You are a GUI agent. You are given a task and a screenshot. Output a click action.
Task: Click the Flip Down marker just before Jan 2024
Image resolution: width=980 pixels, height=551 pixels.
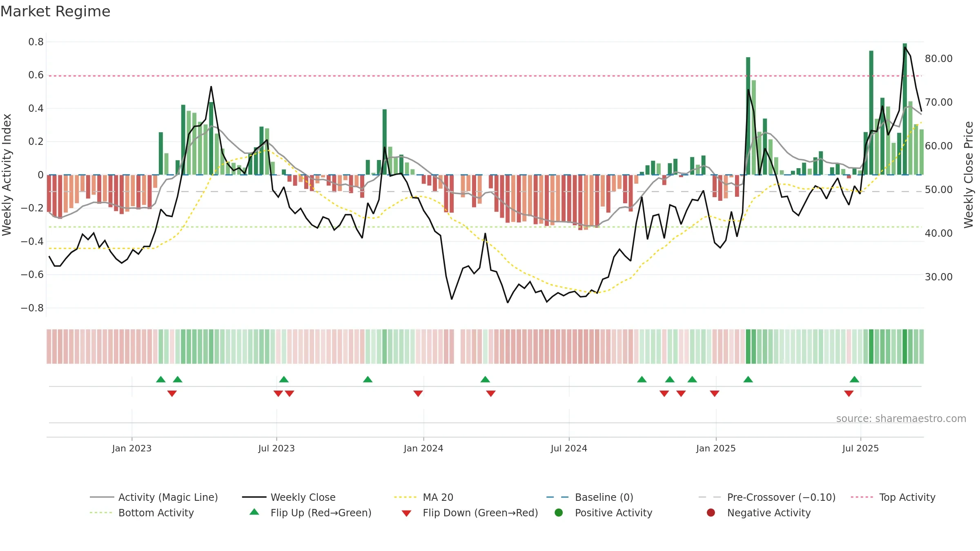click(418, 393)
